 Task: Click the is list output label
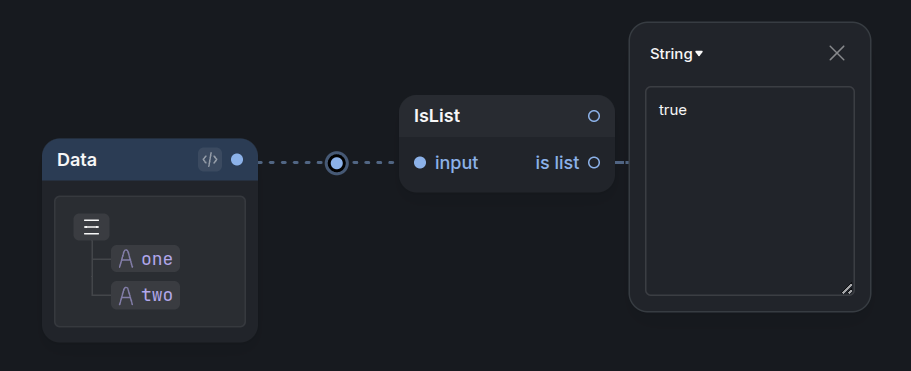click(x=557, y=163)
